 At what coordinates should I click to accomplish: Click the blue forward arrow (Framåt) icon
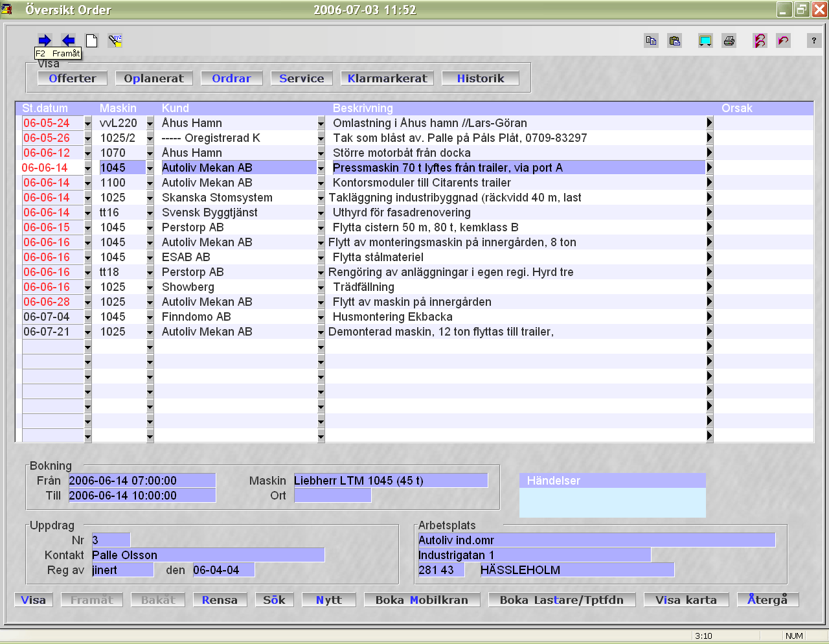(x=45, y=40)
